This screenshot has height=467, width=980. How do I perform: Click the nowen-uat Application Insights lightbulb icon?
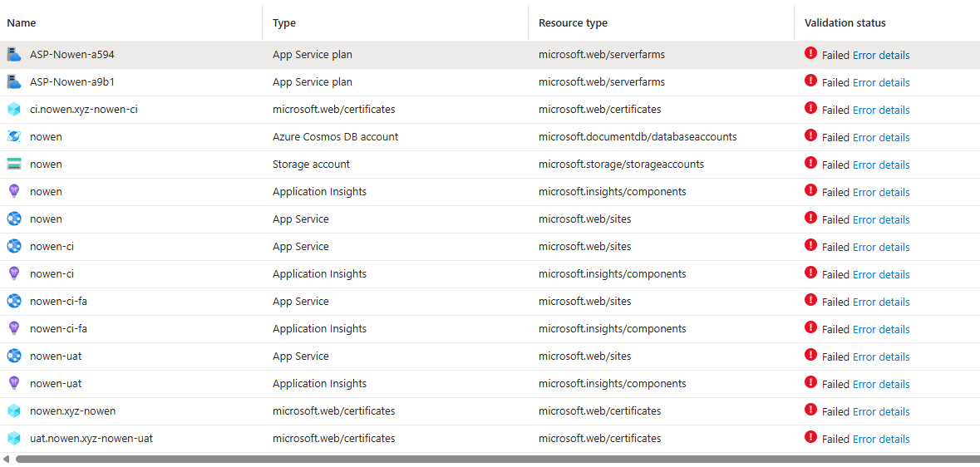[x=14, y=383]
